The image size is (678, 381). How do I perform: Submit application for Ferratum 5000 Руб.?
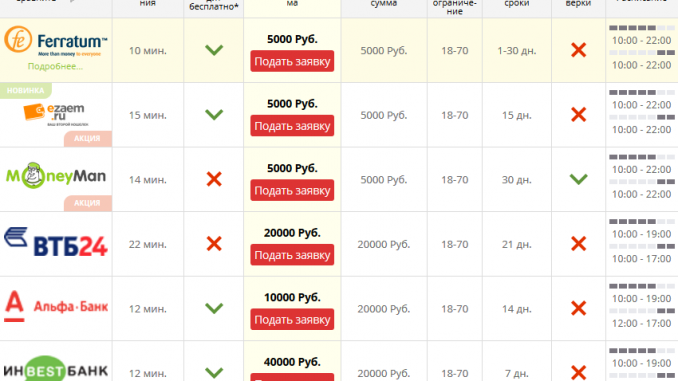point(292,61)
